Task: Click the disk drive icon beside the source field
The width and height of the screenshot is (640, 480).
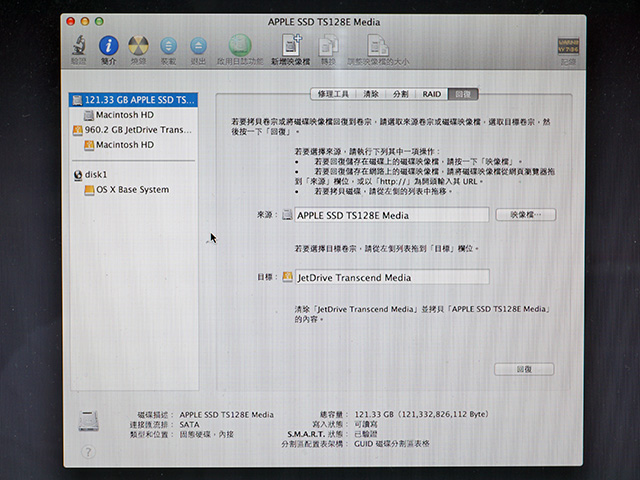Action: click(x=287, y=215)
